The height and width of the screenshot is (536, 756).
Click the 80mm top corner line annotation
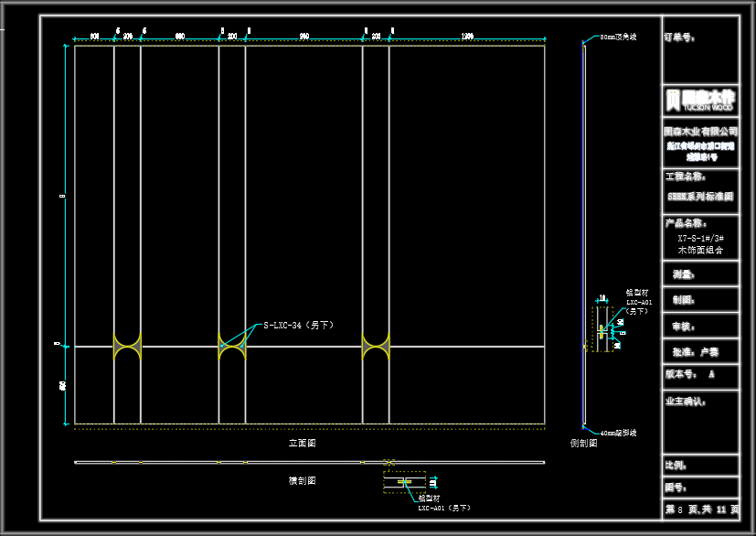click(617, 38)
